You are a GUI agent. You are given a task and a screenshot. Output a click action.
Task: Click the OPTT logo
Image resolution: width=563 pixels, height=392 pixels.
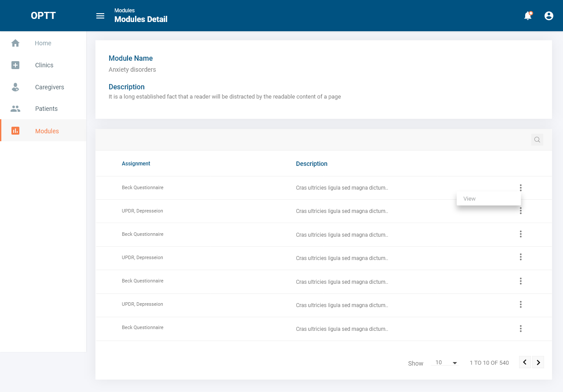click(43, 16)
